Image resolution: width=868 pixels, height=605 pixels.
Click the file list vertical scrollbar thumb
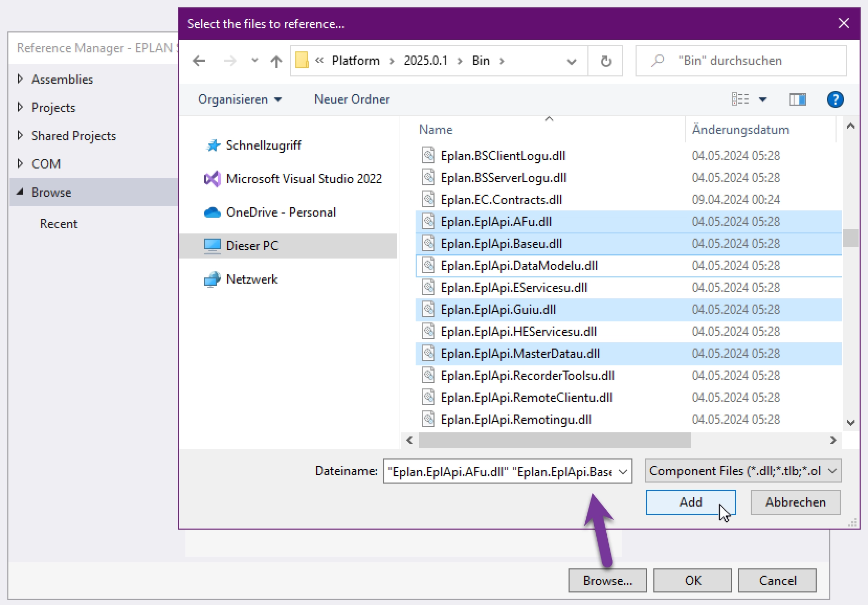pos(850,238)
